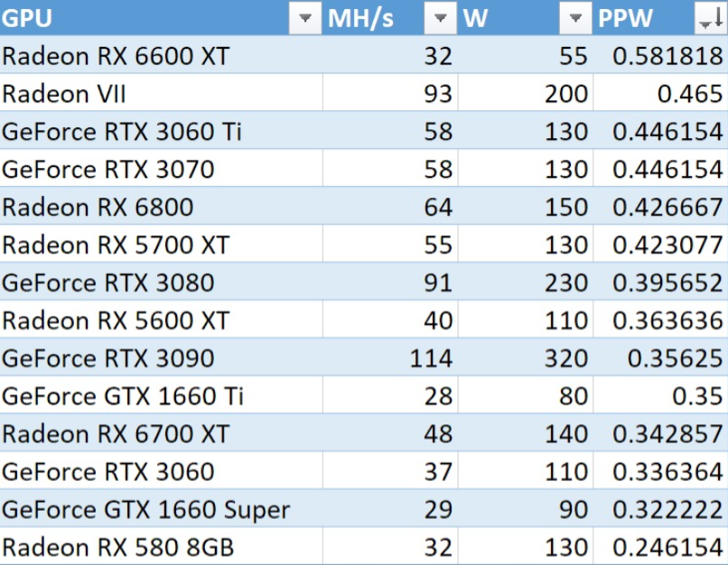Click the W value 150
The width and height of the screenshot is (728, 565).
coord(566,207)
